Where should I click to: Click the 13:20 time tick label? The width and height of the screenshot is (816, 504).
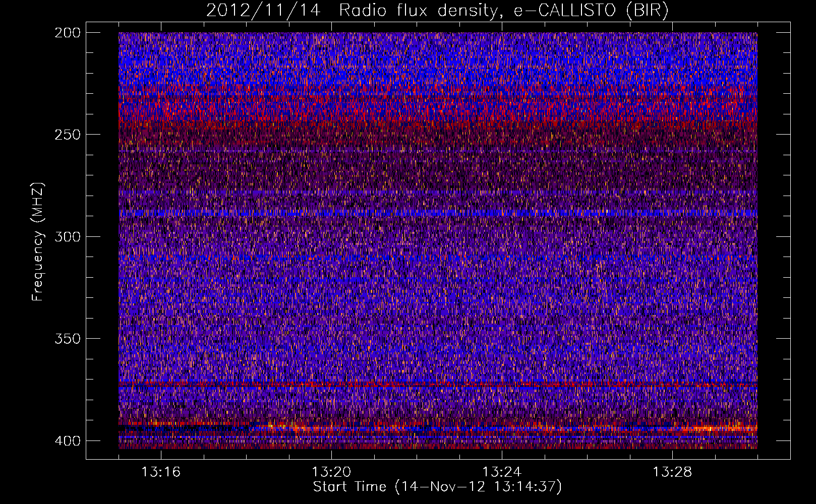[x=331, y=472]
